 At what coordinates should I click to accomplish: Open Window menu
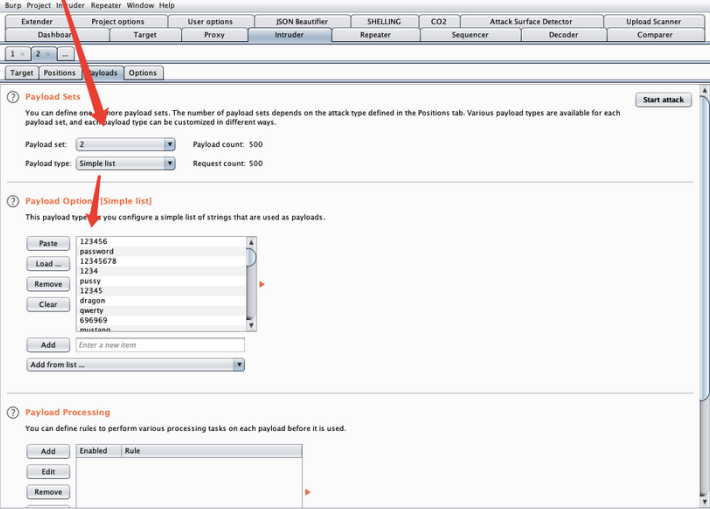(140, 5)
